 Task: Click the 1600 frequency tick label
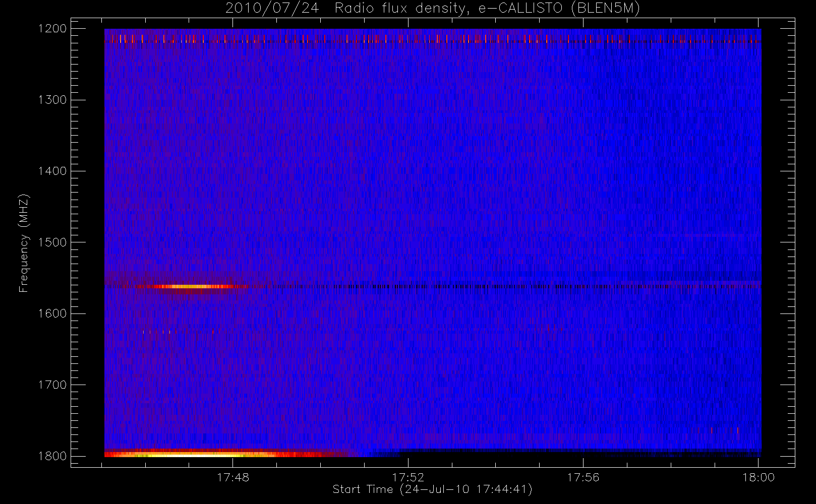pos(52,313)
